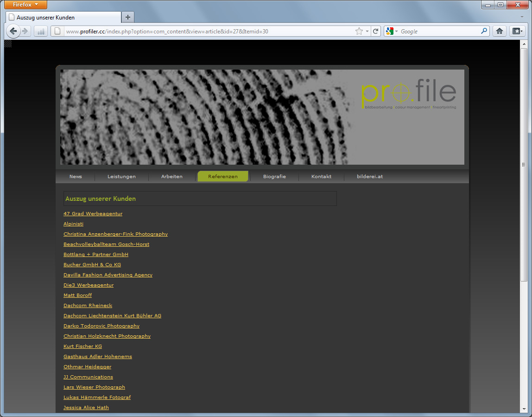Open the bilderei.at menu item

click(x=370, y=177)
